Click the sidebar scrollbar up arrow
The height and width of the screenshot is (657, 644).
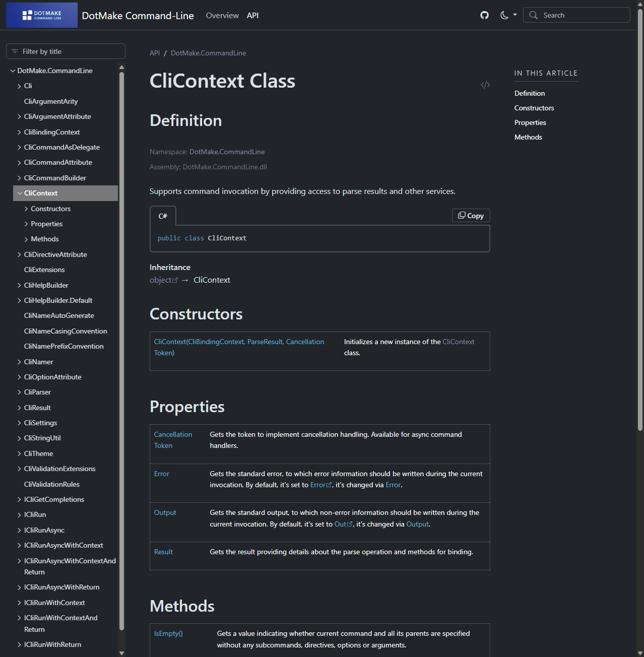(121, 67)
